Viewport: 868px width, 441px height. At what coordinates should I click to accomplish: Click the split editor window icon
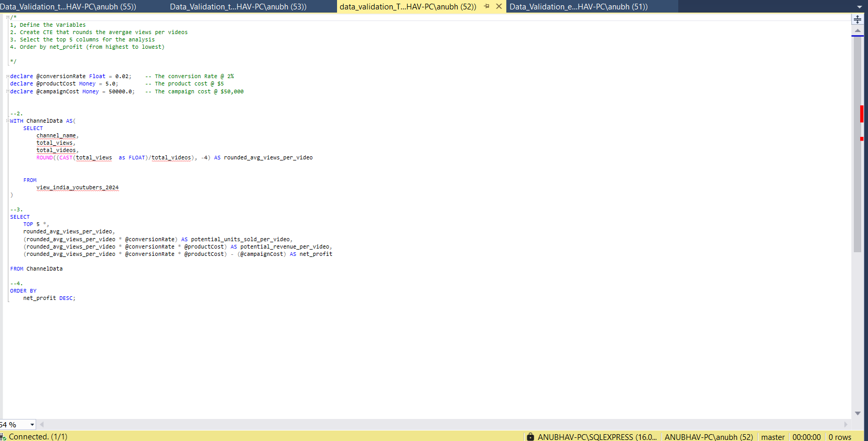pyautogui.click(x=858, y=19)
